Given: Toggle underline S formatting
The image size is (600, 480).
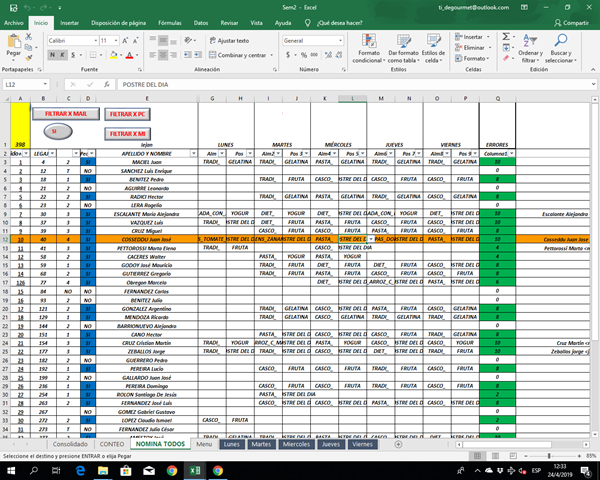Looking at the screenshot, I should click(73, 55).
